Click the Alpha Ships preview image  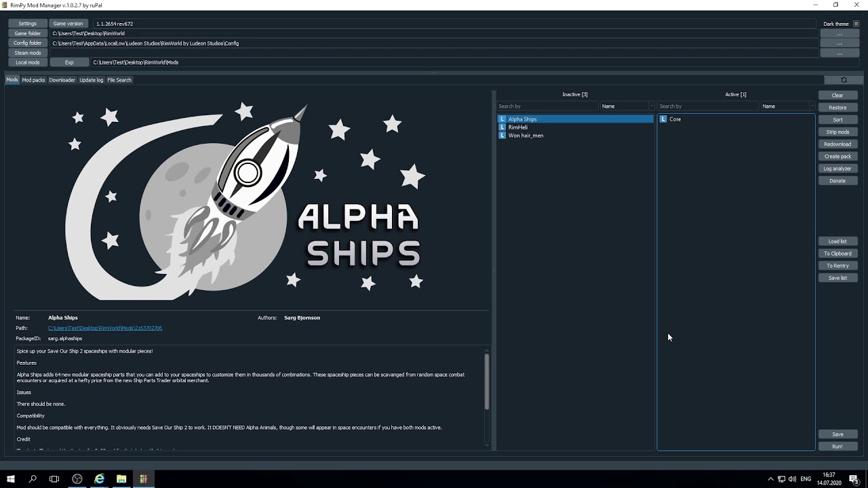pyautogui.click(x=246, y=200)
